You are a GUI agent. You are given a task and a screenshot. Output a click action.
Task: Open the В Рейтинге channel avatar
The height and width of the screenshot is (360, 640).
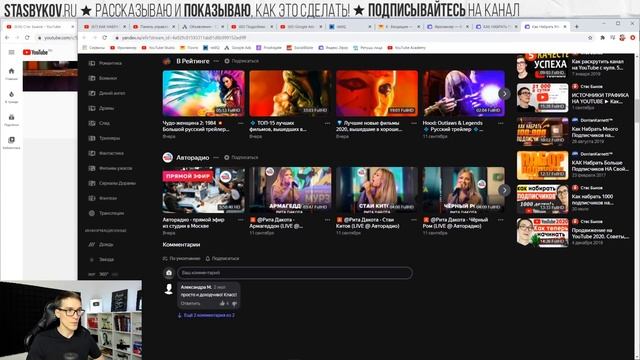click(167, 61)
